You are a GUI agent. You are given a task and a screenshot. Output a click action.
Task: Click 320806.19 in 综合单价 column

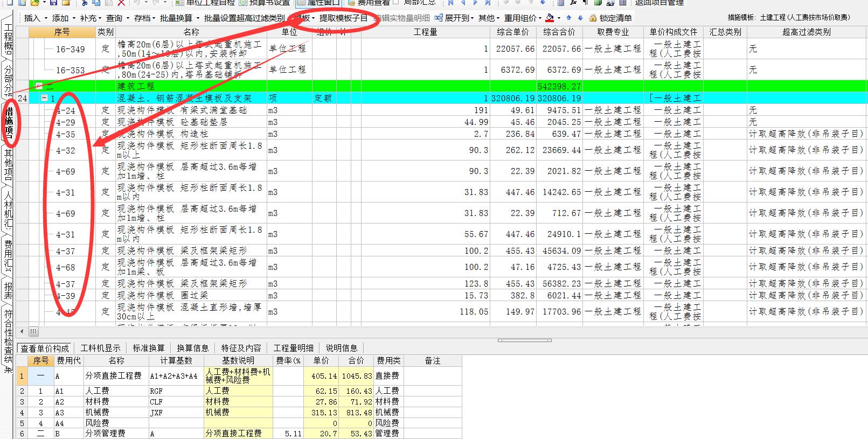pos(513,98)
